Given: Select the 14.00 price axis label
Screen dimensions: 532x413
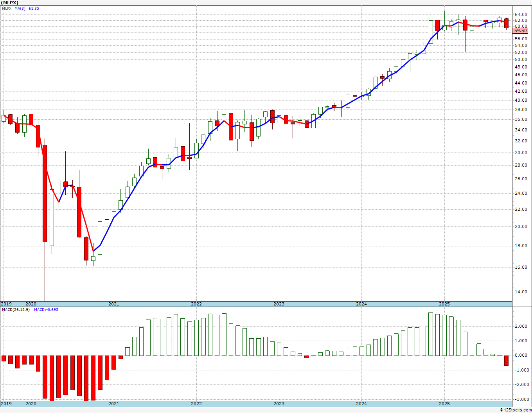Looking at the screenshot, I should 521,292.
